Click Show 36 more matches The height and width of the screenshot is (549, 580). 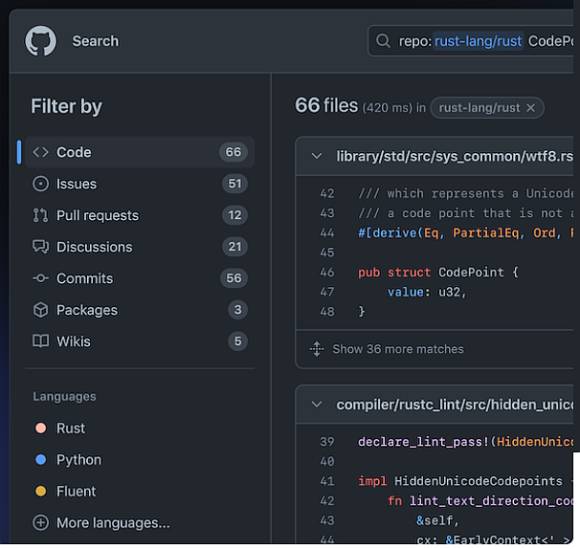[398, 349]
